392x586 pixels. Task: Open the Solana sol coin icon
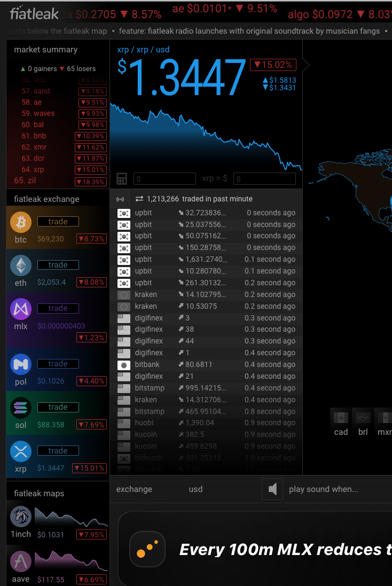pyautogui.click(x=20, y=408)
